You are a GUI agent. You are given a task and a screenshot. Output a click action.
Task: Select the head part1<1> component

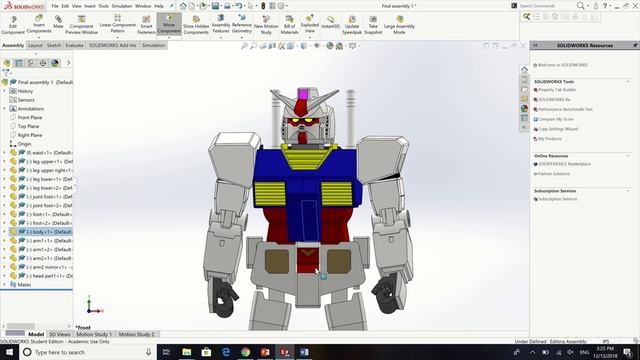pos(50,276)
